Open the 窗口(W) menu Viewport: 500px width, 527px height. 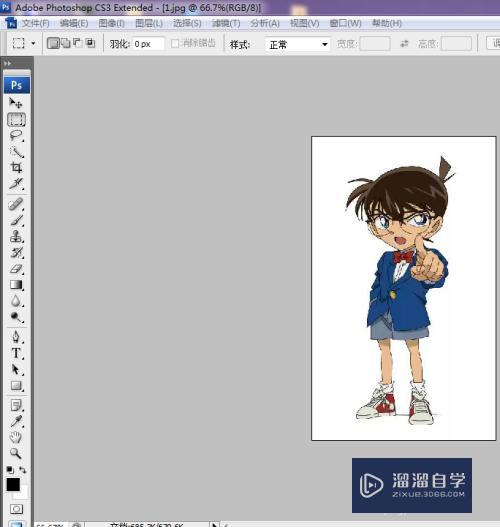pos(345,24)
